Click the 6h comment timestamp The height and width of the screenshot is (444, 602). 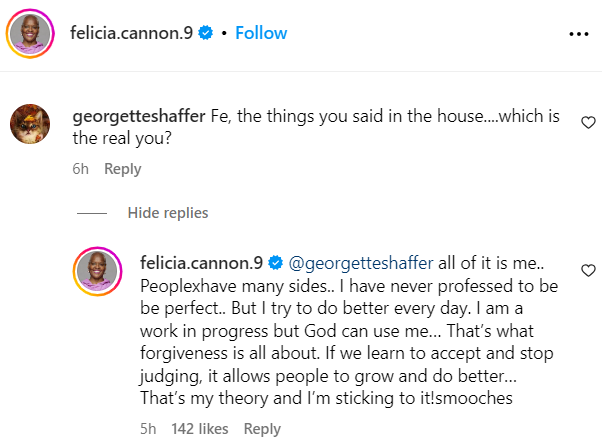click(81, 169)
